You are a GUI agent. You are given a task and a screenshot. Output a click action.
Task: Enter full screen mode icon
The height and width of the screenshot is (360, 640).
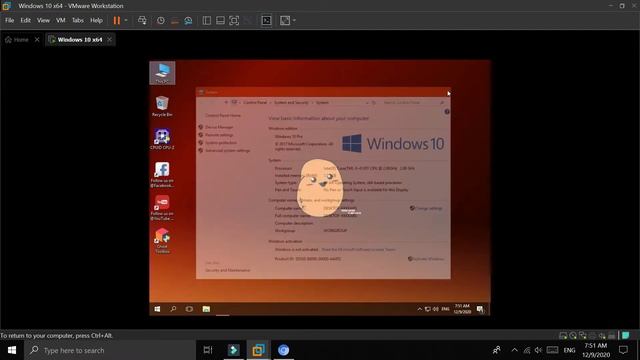click(x=234, y=20)
